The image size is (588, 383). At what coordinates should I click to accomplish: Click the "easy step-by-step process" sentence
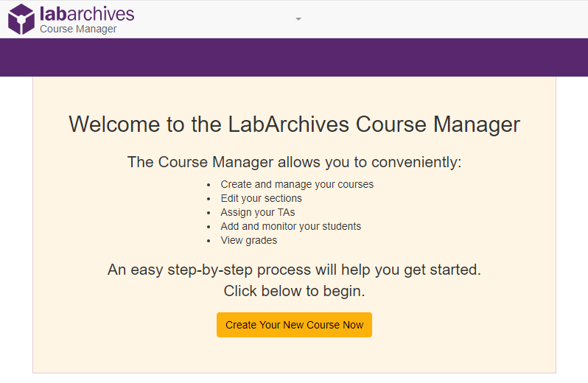pyautogui.click(x=294, y=270)
